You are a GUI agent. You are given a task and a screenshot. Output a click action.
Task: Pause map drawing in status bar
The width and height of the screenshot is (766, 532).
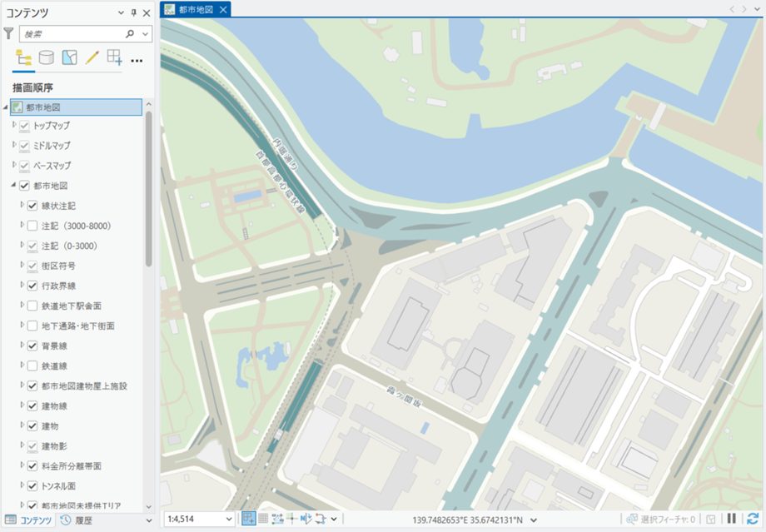[732, 519]
